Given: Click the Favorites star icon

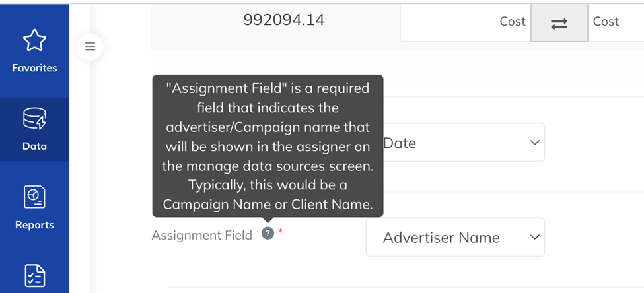Looking at the screenshot, I should click(x=34, y=40).
